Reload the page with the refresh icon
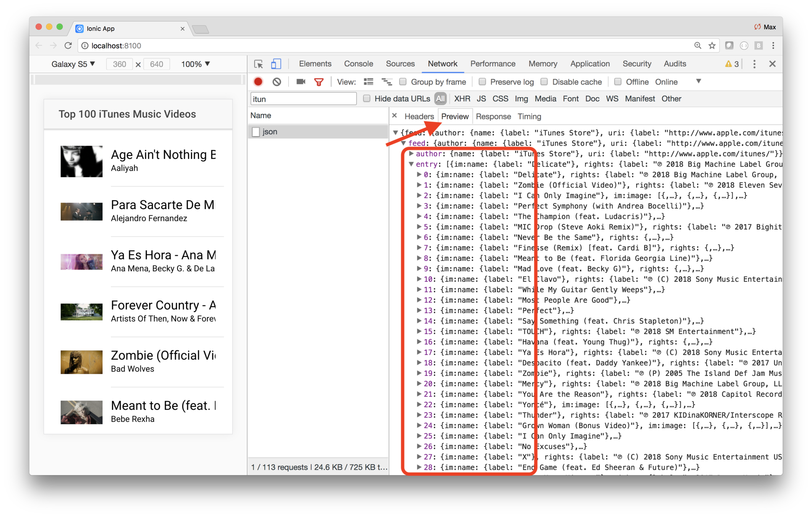812x517 pixels. (68, 46)
